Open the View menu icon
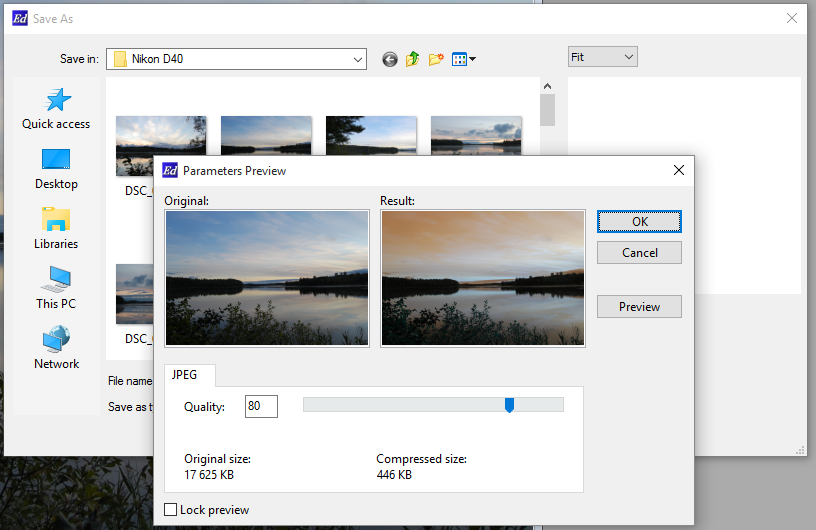 point(463,59)
